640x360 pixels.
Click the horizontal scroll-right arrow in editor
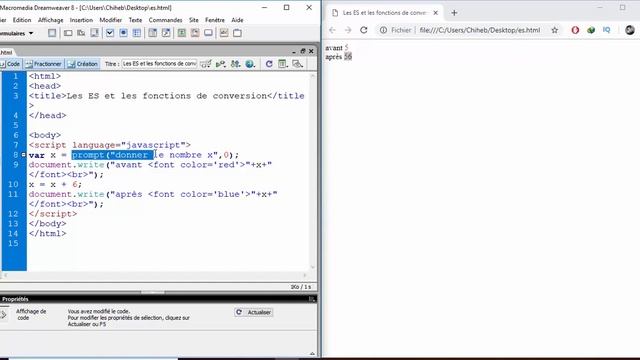(304, 276)
